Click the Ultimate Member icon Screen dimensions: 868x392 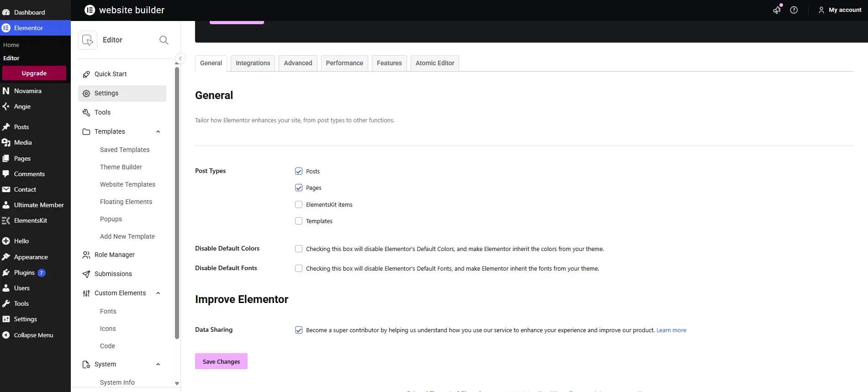click(x=6, y=205)
